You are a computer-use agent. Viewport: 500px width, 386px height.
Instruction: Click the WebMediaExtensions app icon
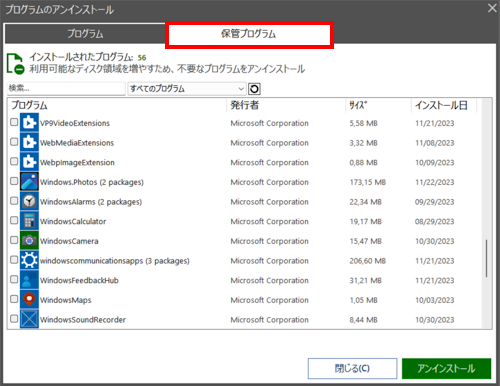pyautogui.click(x=29, y=142)
